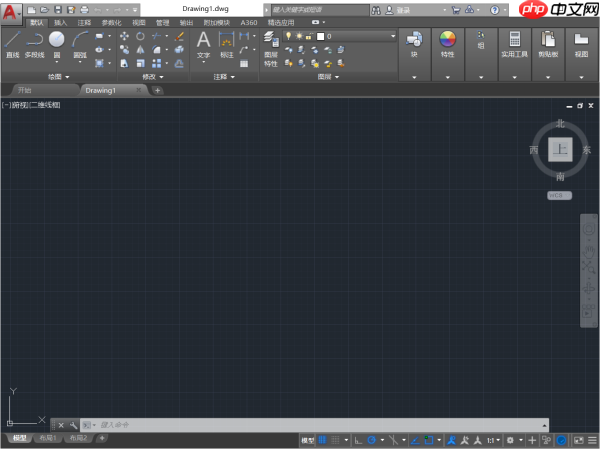Click the Rotate tool icon
Viewport: 600px width, 449px height.
tap(140, 36)
